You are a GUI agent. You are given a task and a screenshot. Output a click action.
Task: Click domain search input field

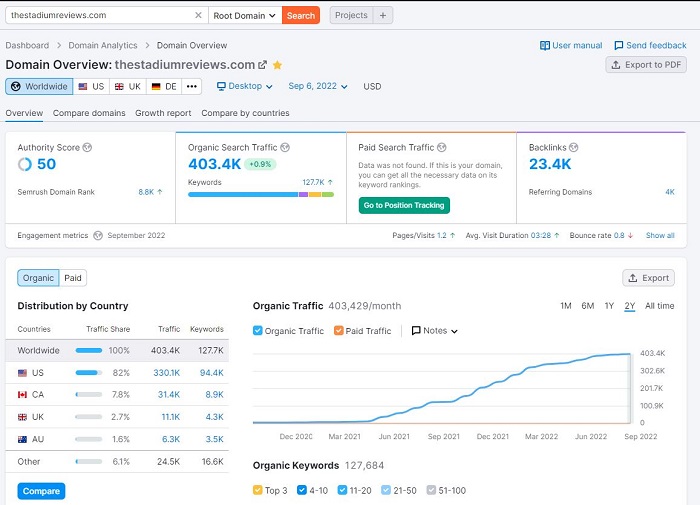coord(100,15)
